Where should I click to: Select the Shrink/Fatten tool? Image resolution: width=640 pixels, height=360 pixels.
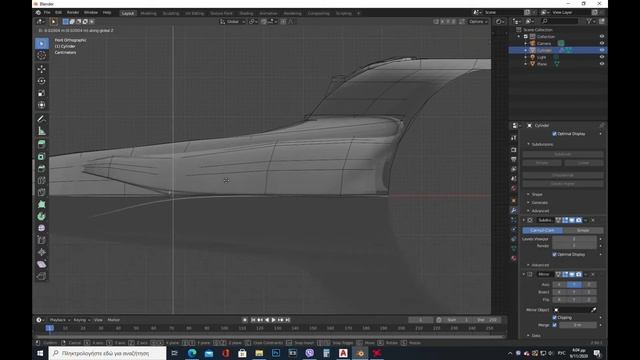pyautogui.click(x=42, y=252)
